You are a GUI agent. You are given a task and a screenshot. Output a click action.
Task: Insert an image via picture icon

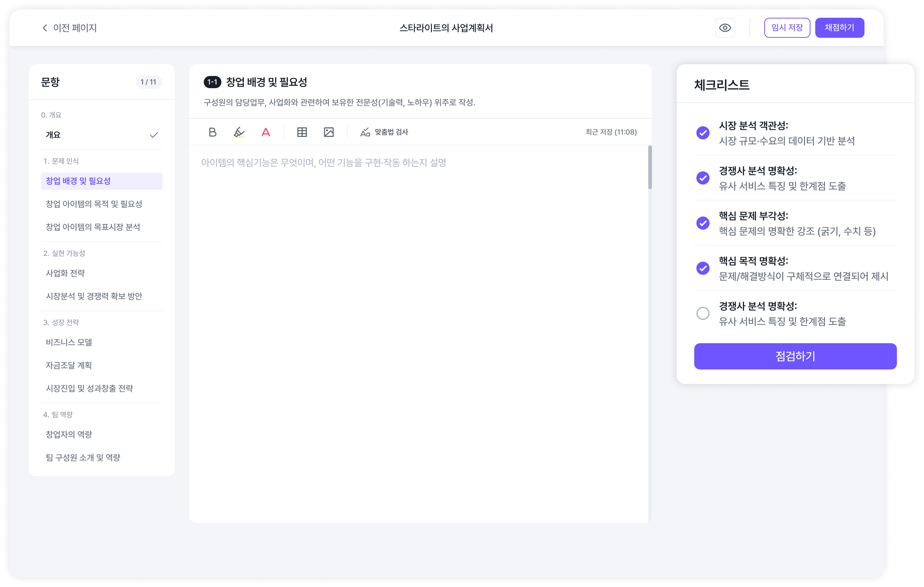pos(329,132)
